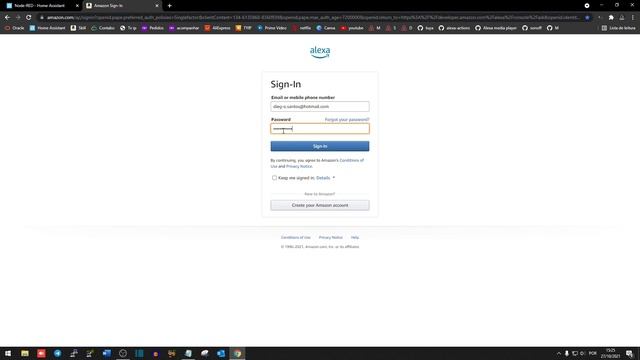Click the blue Sign-In button
Viewport: 640px width, 360px height.
pos(320,146)
